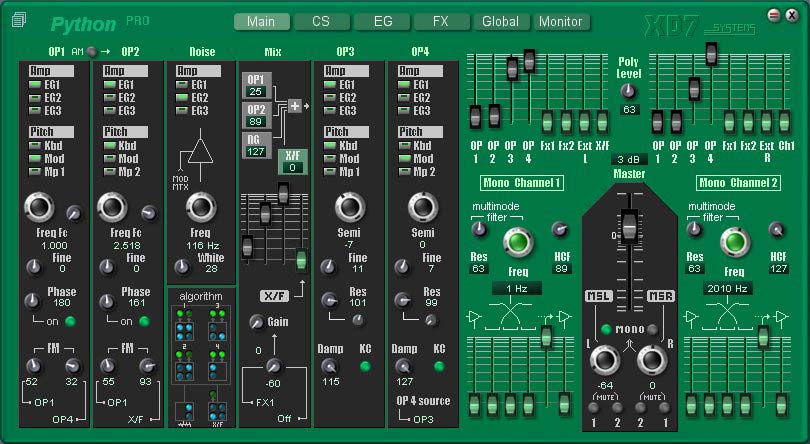The width and height of the screenshot is (810, 444).
Task: Click the Mono Channel 1 label button
Action: click(x=522, y=183)
